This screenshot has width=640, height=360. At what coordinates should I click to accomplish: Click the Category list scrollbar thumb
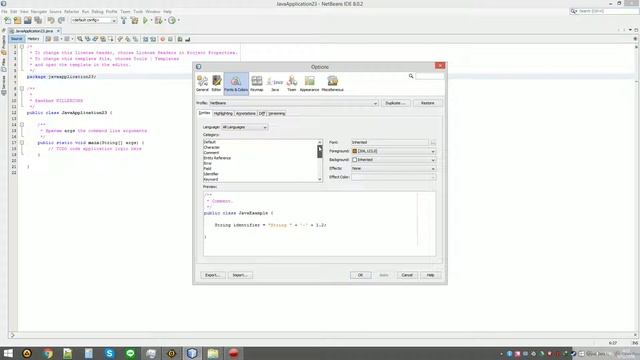[320, 151]
